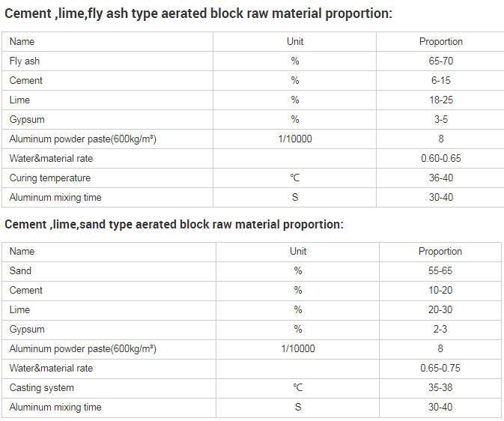Viewport: 504px width, 421px height.
Task: Click the sand type table heading
Action: [x=174, y=224]
